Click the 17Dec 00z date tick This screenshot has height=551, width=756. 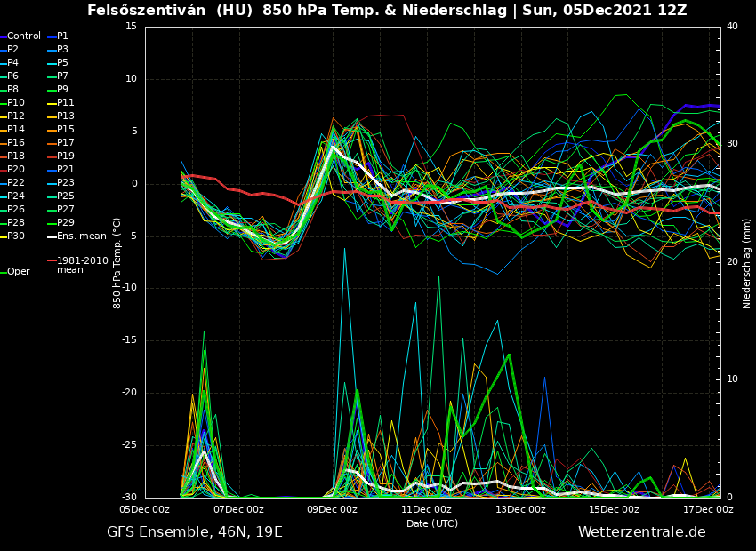[708, 509]
